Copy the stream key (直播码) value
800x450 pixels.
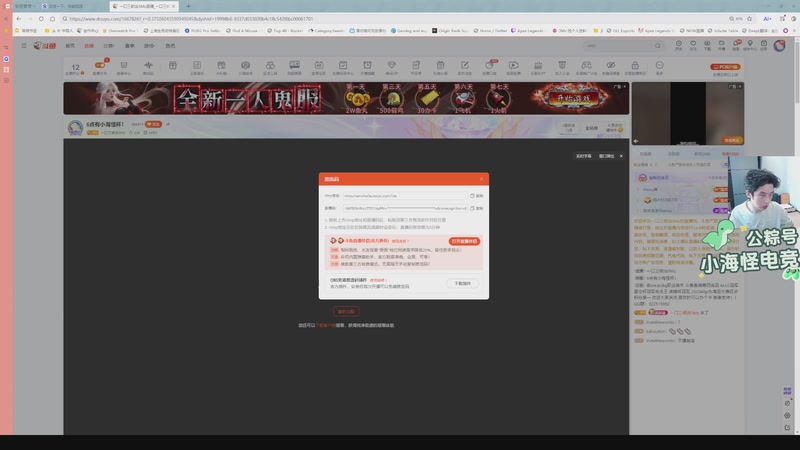477,208
